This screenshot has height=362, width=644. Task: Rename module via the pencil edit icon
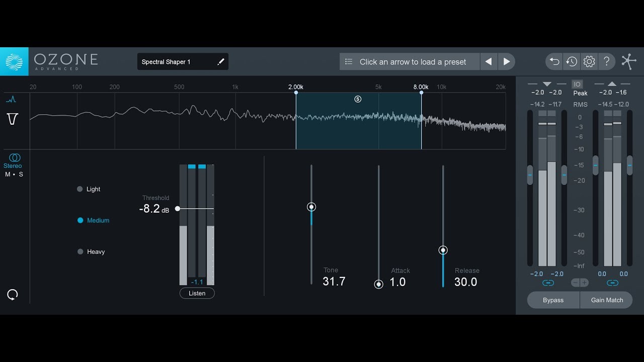tap(220, 62)
